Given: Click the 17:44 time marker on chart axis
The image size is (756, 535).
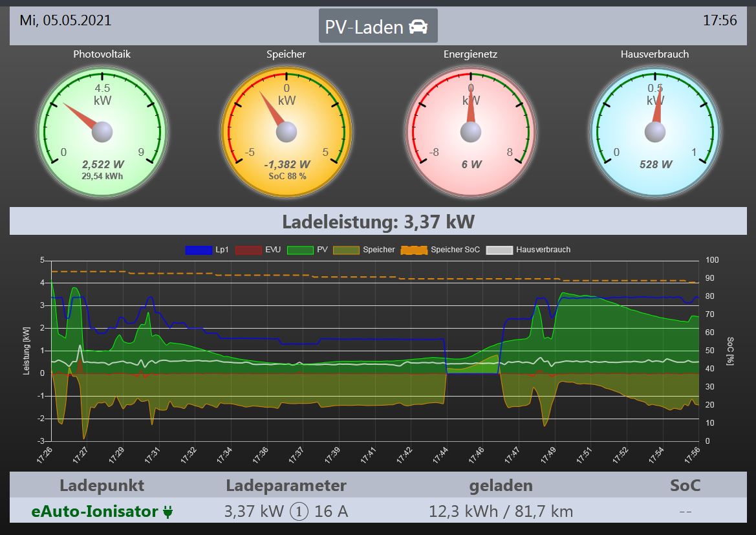Looking at the screenshot, I should coord(442,455).
